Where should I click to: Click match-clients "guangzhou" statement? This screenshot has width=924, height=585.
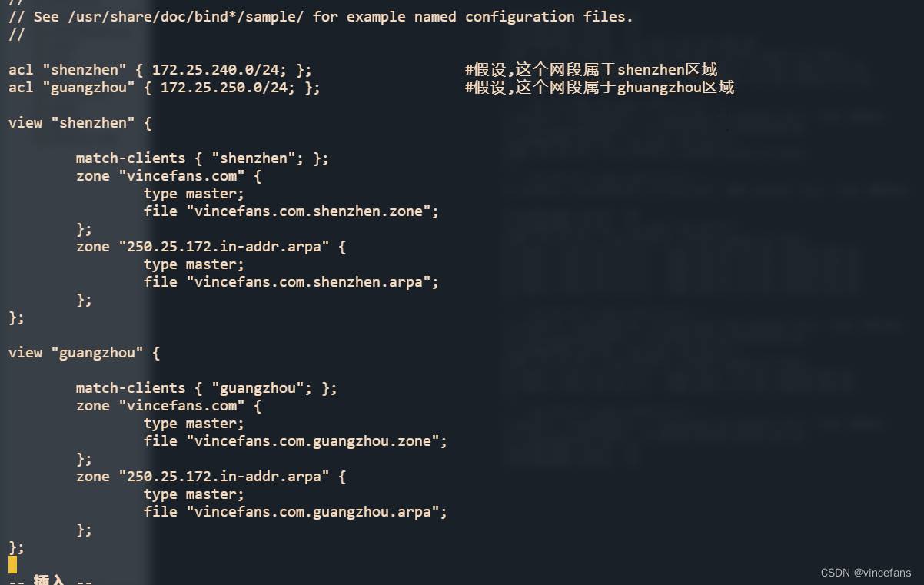207,388
